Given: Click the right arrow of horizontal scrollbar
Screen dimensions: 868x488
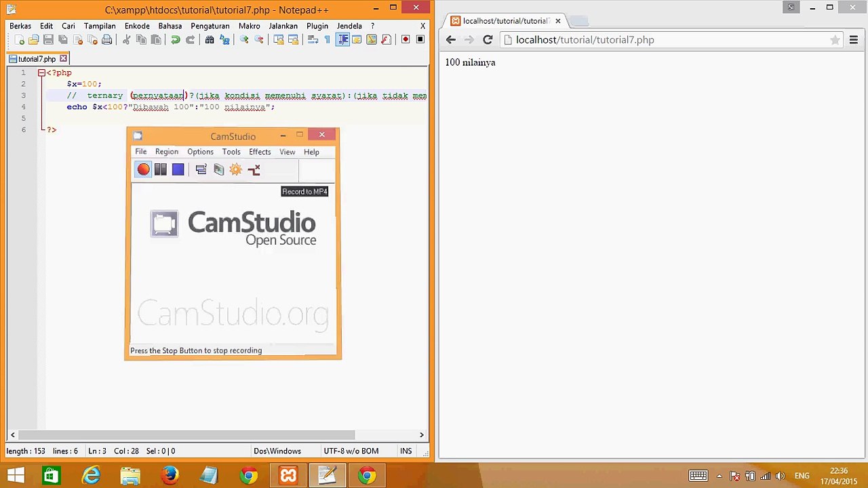Looking at the screenshot, I should [x=422, y=435].
